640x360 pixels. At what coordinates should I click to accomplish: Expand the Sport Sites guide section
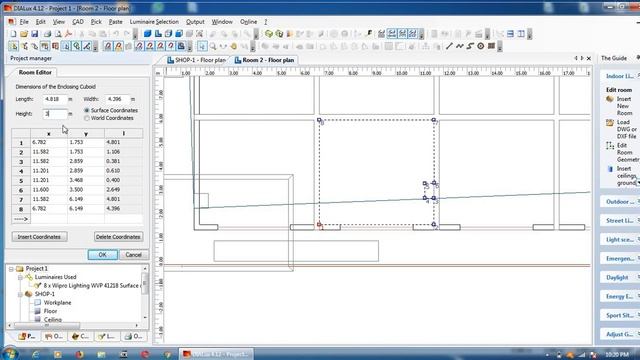pyautogui.click(x=620, y=316)
